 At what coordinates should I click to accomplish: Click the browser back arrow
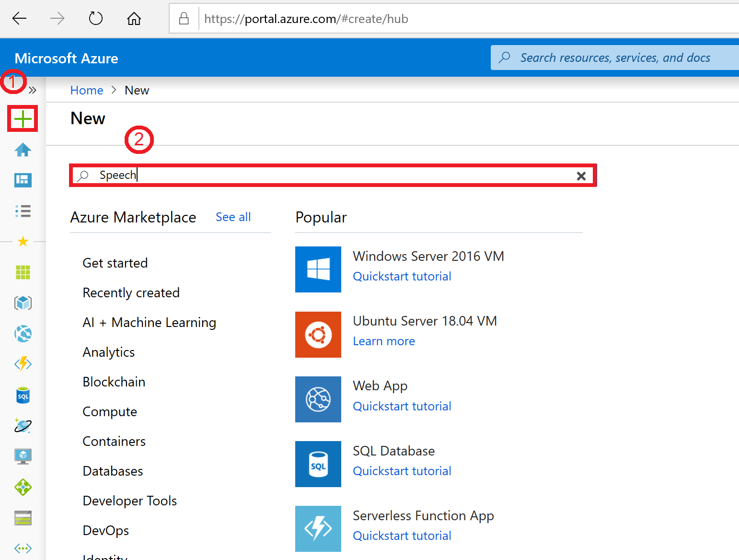[x=19, y=19]
